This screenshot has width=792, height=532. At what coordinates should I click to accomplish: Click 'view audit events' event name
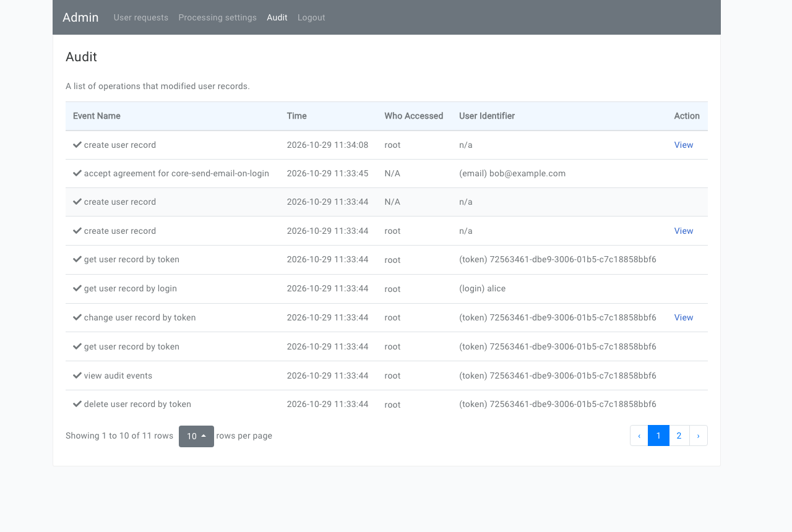[118, 375]
